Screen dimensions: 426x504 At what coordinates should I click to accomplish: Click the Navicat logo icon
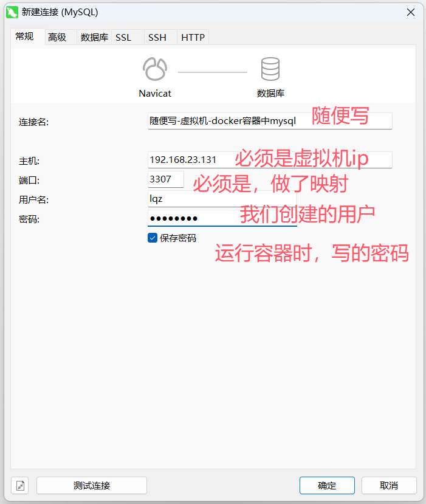pyautogui.click(x=155, y=69)
